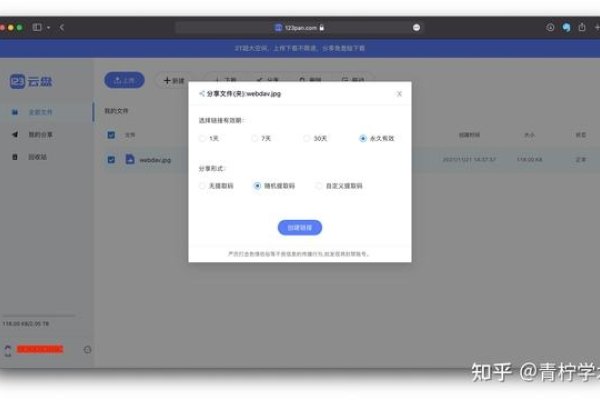This screenshot has width=600, height=400.
Task: Click the 全部文件 folder icon
Action: tap(15, 112)
